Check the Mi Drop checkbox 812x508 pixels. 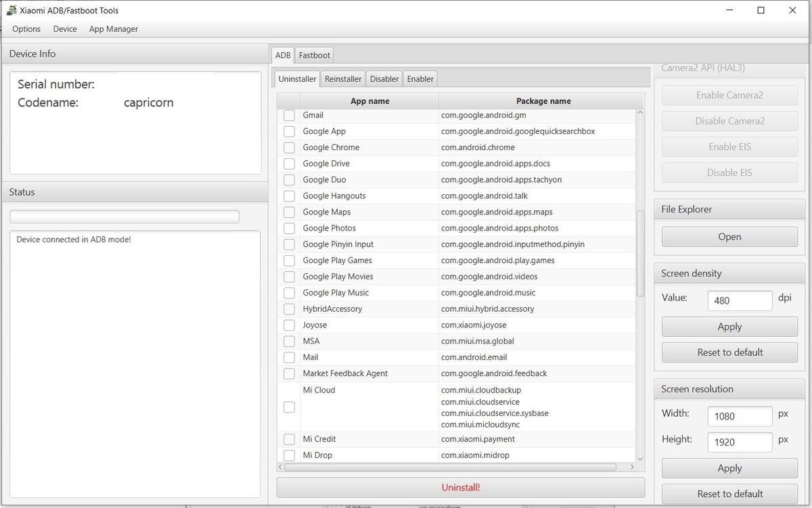289,455
